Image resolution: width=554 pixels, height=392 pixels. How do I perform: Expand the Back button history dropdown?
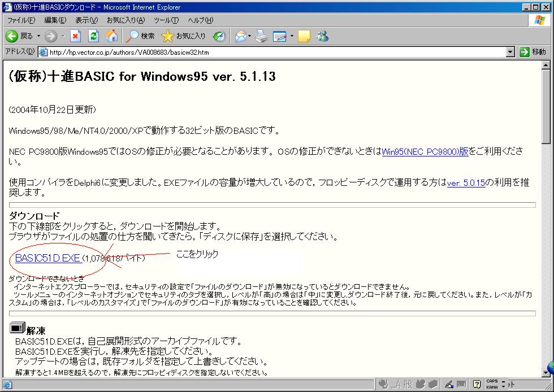coord(38,36)
